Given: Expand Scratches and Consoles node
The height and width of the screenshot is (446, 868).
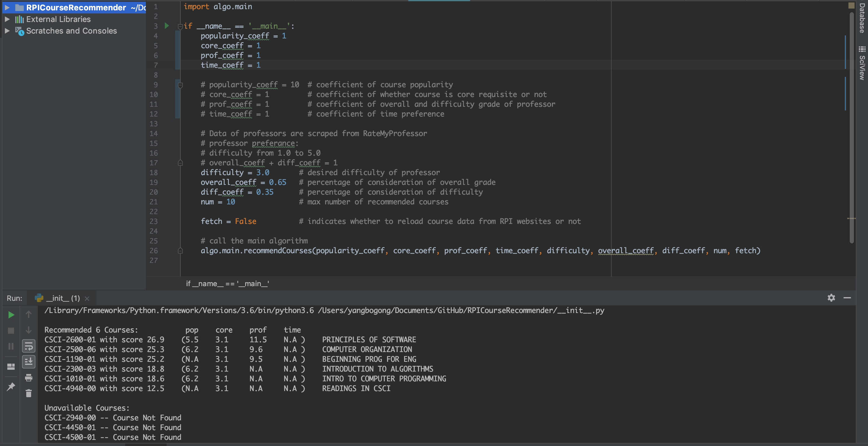Looking at the screenshot, I should (x=7, y=31).
